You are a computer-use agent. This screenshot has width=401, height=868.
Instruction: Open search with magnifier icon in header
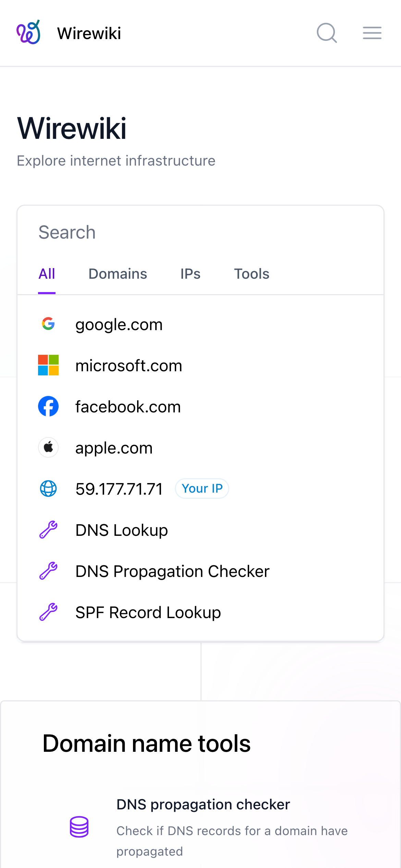point(327,33)
